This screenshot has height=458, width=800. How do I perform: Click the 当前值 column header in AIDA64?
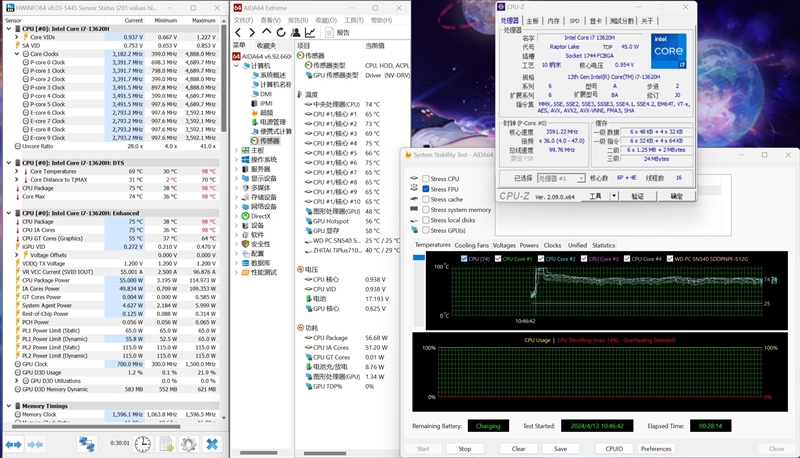tap(375, 45)
